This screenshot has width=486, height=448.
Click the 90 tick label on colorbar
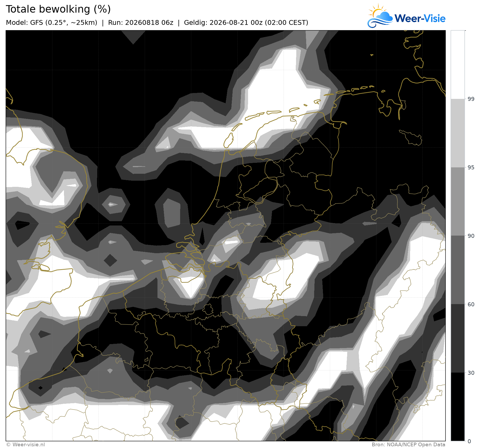pos(471,236)
